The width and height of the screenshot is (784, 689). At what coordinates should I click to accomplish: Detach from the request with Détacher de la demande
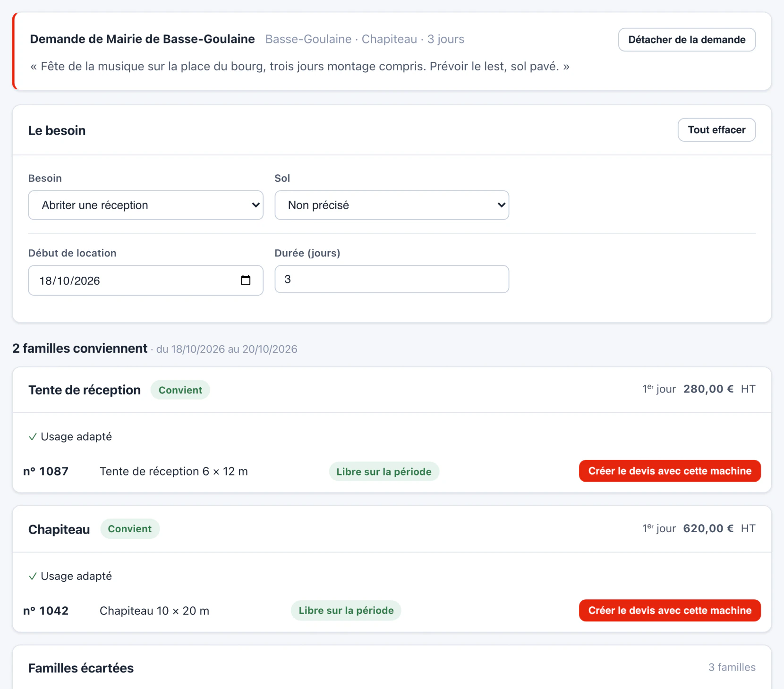[687, 40]
